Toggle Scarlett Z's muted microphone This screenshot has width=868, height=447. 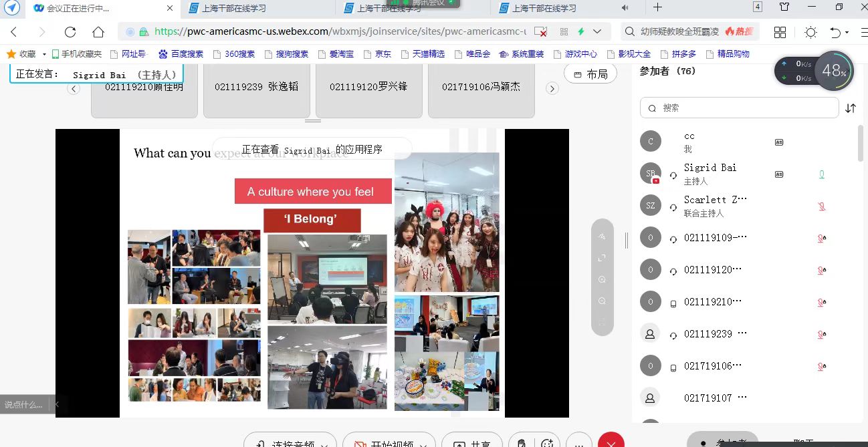tap(821, 206)
